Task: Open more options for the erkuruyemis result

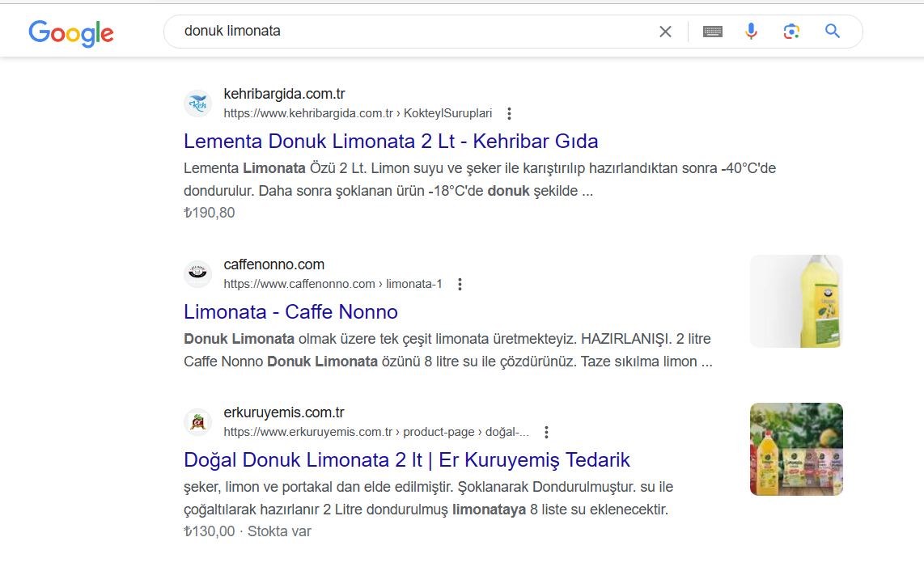Action: 546,432
